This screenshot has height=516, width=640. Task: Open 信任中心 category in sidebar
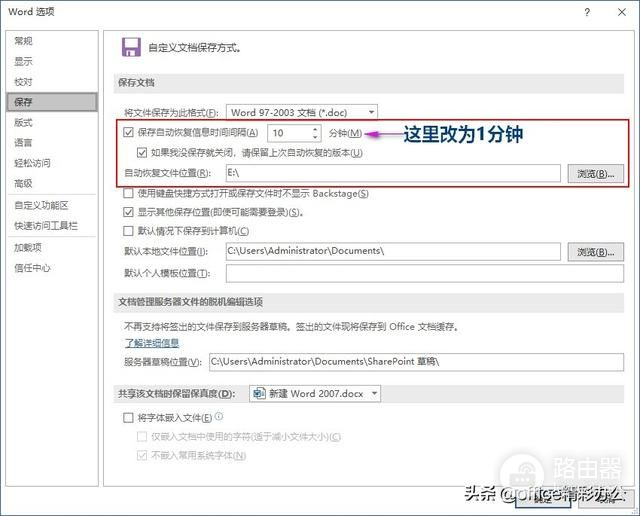52,268
